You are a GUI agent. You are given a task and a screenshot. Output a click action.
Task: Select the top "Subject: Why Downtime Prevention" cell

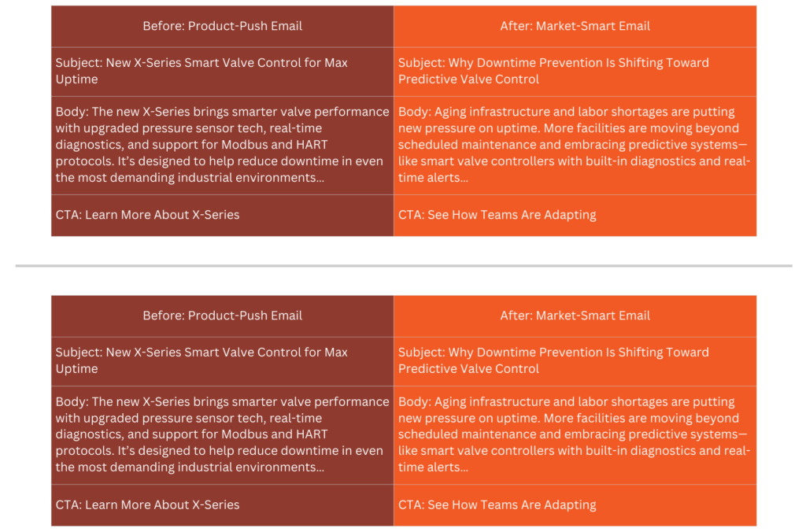point(575,72)
